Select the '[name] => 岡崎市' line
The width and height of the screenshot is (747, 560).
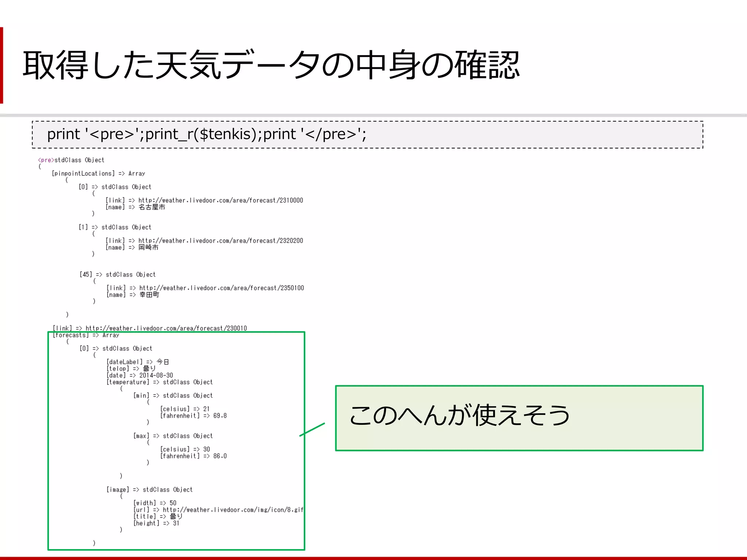tap(132, 248)
